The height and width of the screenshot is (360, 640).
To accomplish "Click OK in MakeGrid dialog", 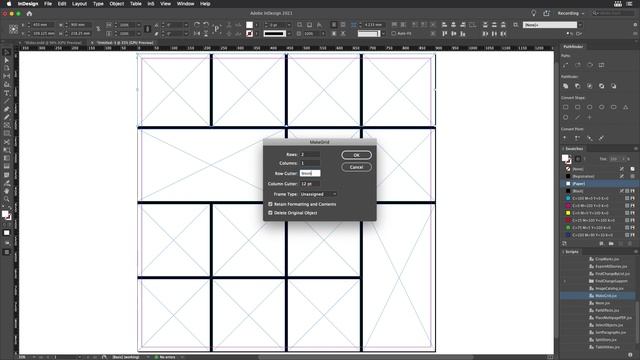I will (356, 155).
